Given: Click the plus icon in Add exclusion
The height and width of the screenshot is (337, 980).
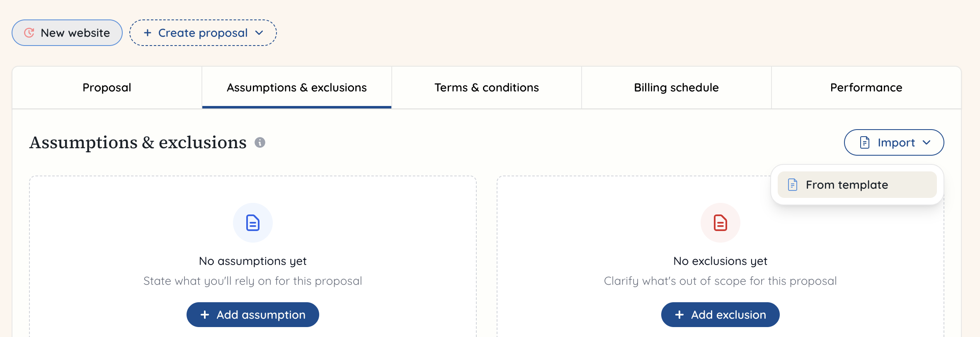Looking at the screenshot, I should [x=679, y=315].
